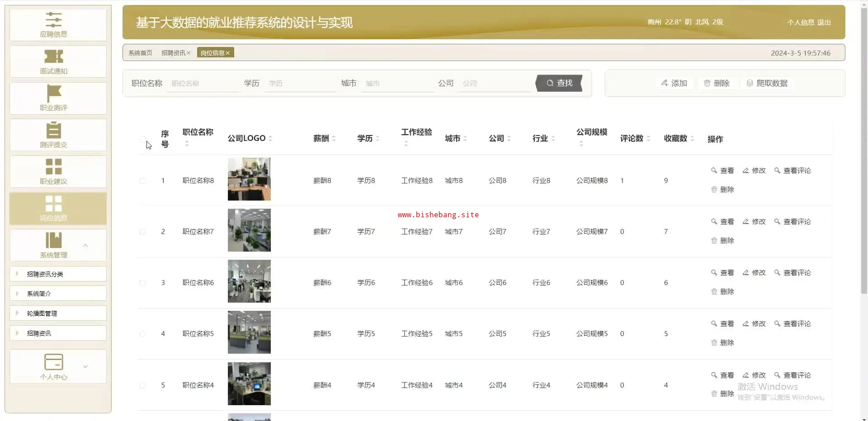This screenshot has height=421, width=868.
Task: Switch to the 招聘资讯 tab
Action: [x=173, y=53]
